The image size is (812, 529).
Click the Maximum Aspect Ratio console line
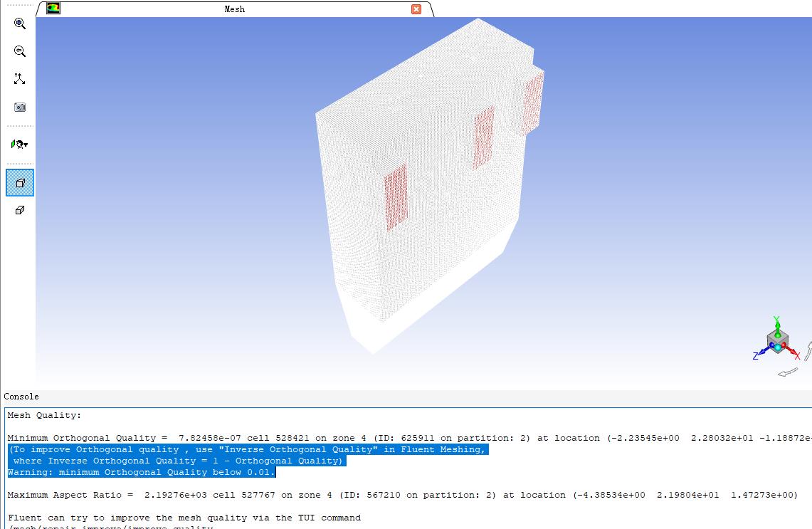[x=402, y=495]
